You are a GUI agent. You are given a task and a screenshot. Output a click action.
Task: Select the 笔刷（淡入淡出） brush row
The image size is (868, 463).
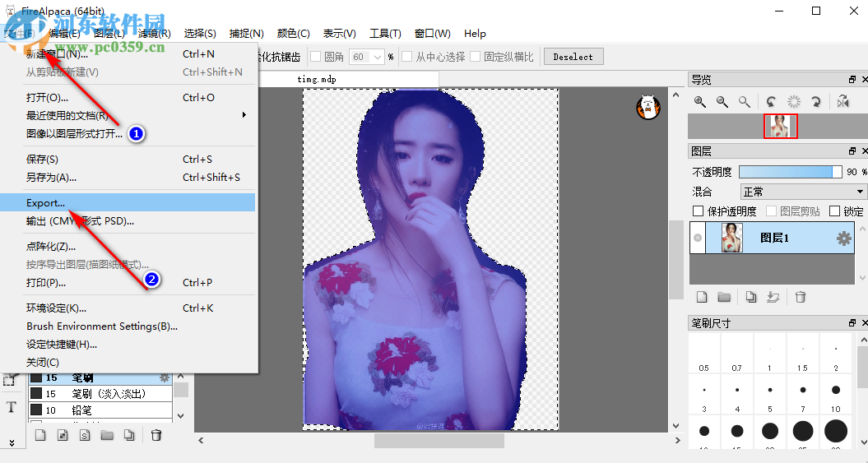(100, 394)
